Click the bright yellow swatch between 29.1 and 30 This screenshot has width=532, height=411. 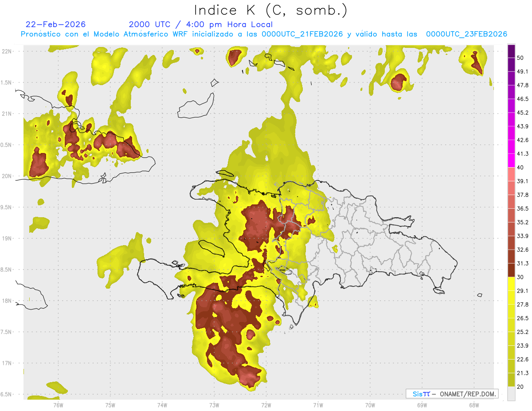[511, 284]
